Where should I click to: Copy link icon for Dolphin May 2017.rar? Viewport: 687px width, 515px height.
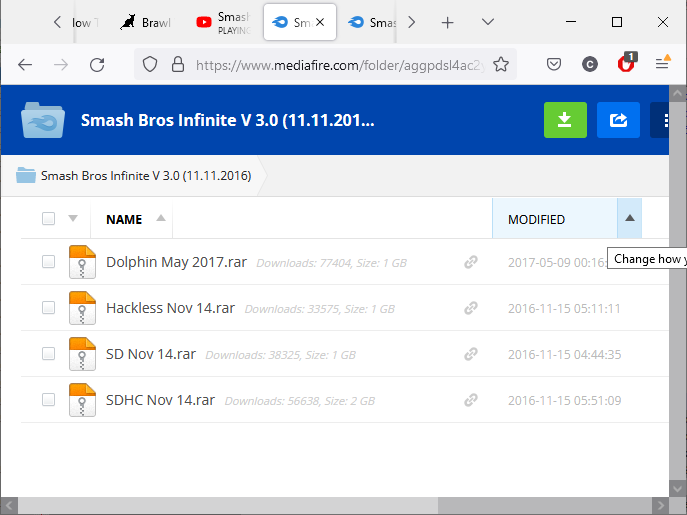pos(471,262)
